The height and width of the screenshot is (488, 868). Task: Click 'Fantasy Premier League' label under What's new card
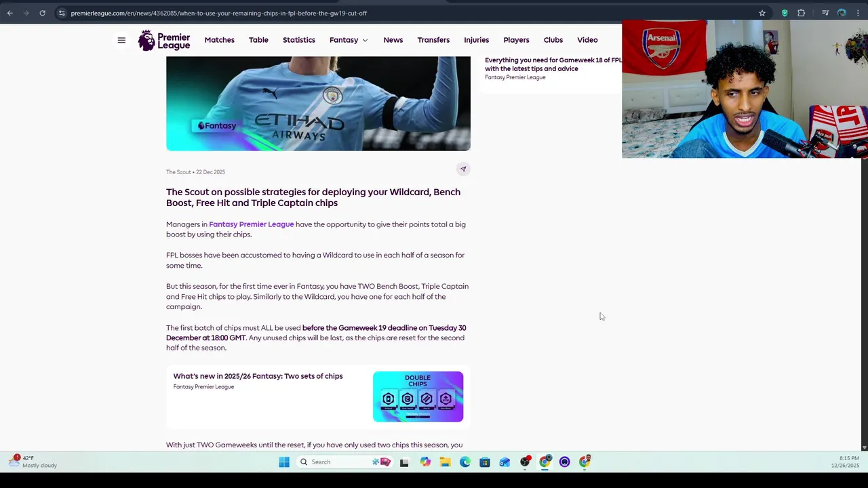pos(203,387)
